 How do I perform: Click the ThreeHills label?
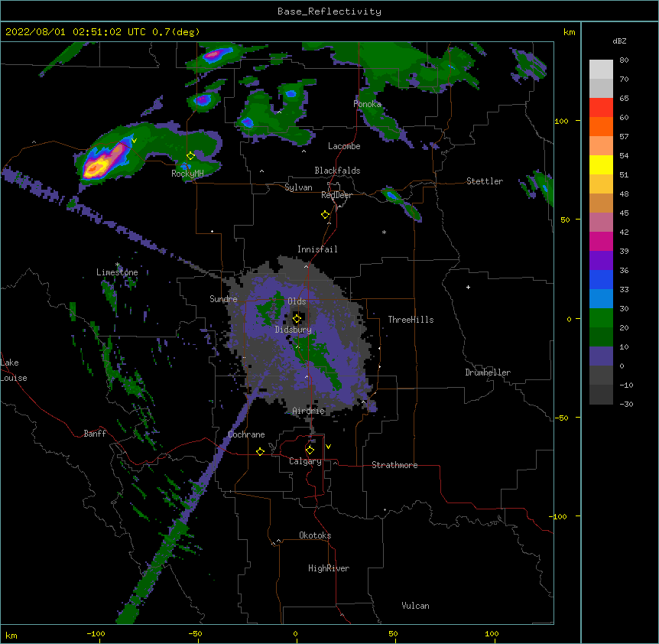(x=411, y=320)
